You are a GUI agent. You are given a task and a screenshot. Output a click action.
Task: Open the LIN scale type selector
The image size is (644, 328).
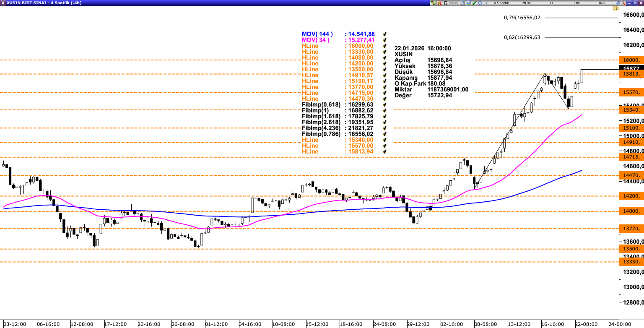coord(577,3)
